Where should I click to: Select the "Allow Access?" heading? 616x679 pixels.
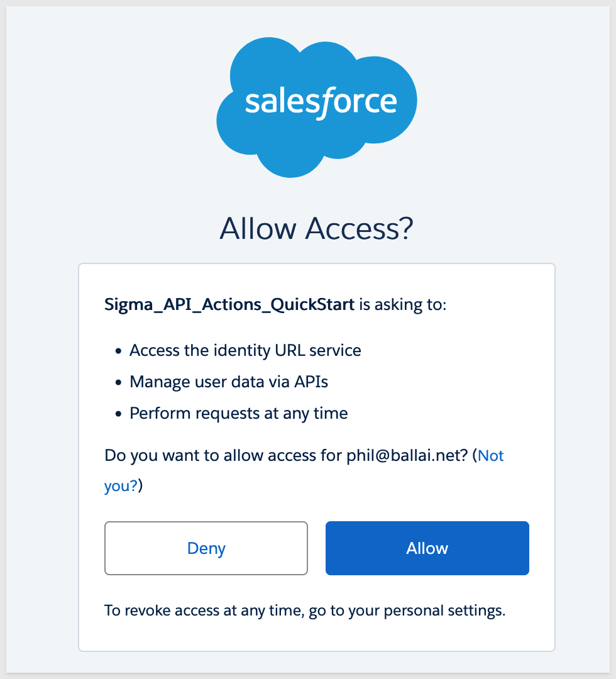click(x=317, y=229)
